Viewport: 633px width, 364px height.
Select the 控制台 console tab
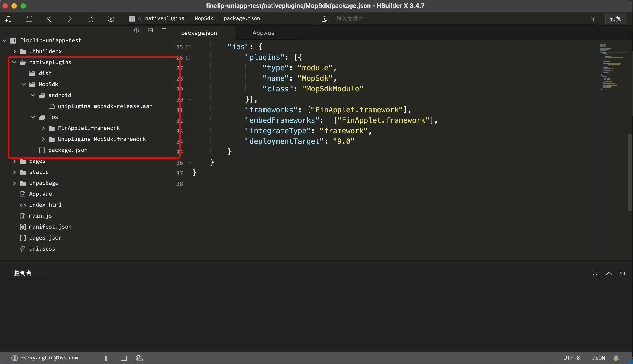pos(23,273)
